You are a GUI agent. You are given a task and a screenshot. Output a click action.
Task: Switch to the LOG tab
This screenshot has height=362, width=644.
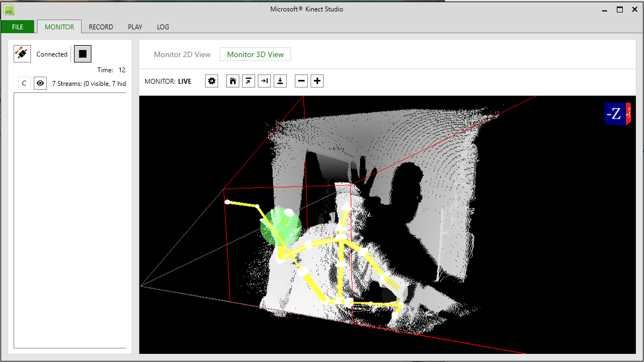tap(163, 27)
